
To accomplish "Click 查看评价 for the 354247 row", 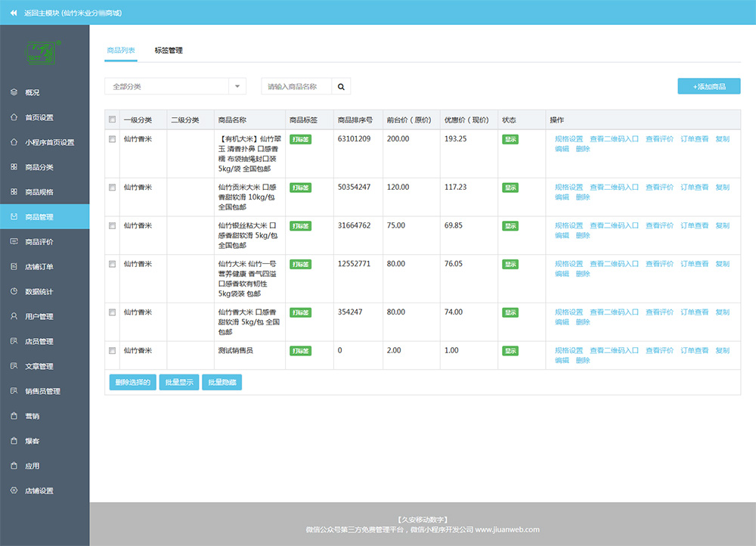I will [x=659, y=312].
